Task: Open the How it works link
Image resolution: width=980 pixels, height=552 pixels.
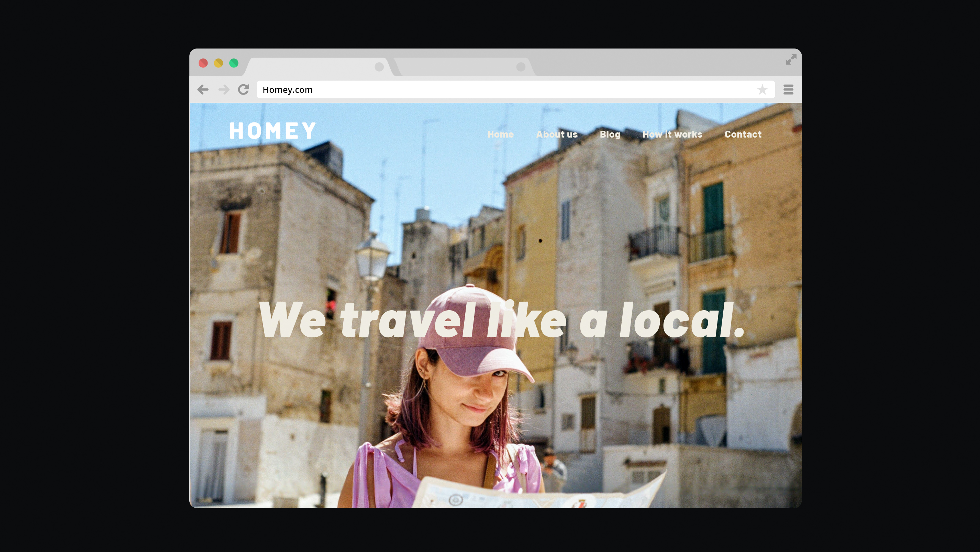Action: pyautogui.click(x=672, y=134)
